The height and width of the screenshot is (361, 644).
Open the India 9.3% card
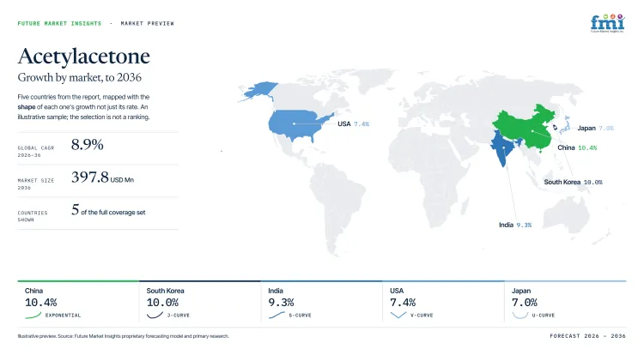tap(322, 302)
